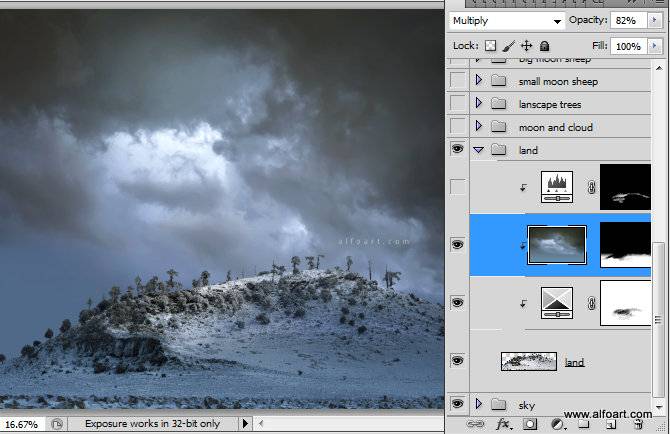This screenshot has height=434, width=670.
Task: Click the link layers icon
Action: click(475, 424)
